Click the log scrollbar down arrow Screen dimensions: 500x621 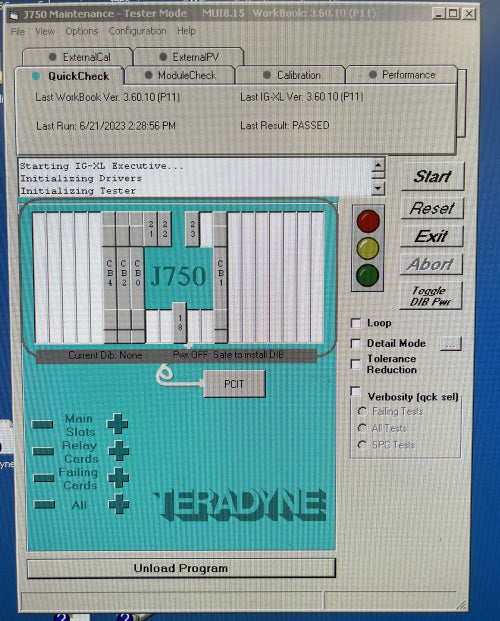[x=378, y=188]
